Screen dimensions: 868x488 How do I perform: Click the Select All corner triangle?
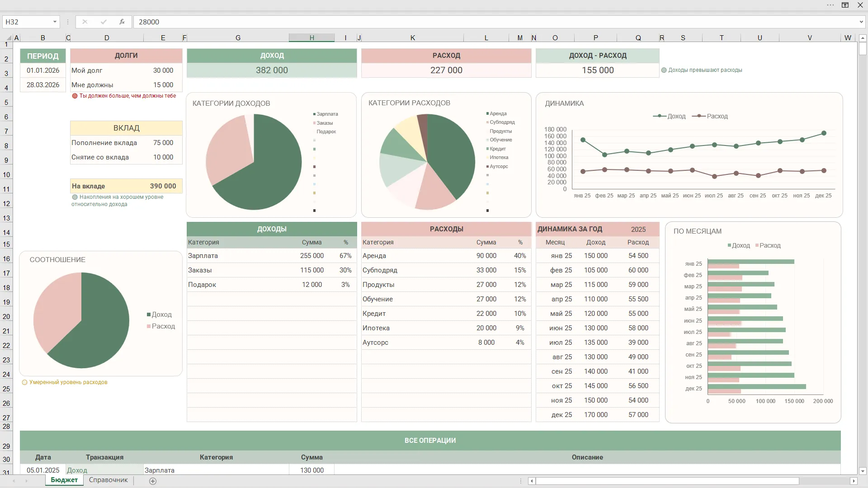9,38
